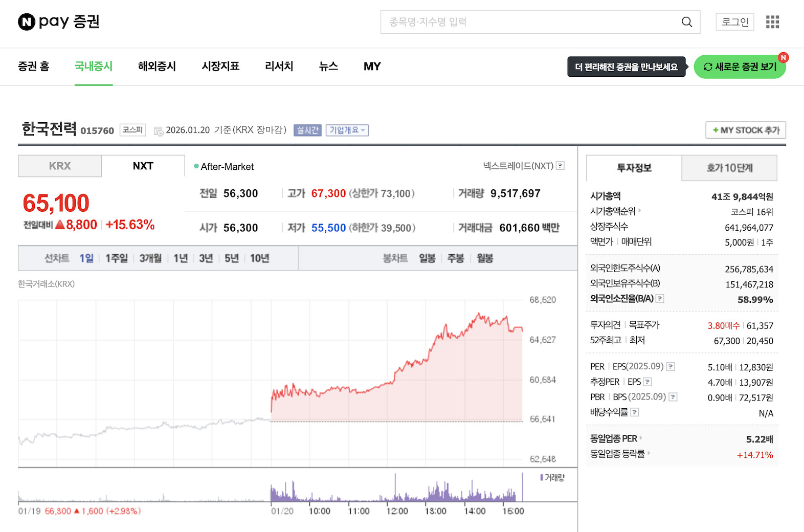Screen dimensions: 804x532
Task: Add stock via MY STOCK 추가
Action: tap(746, 130)
